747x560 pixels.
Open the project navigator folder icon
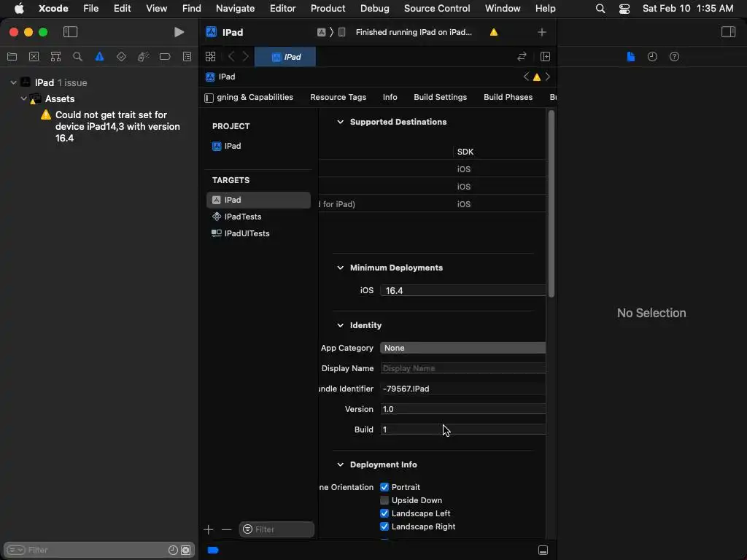click(x=12, y=57)
